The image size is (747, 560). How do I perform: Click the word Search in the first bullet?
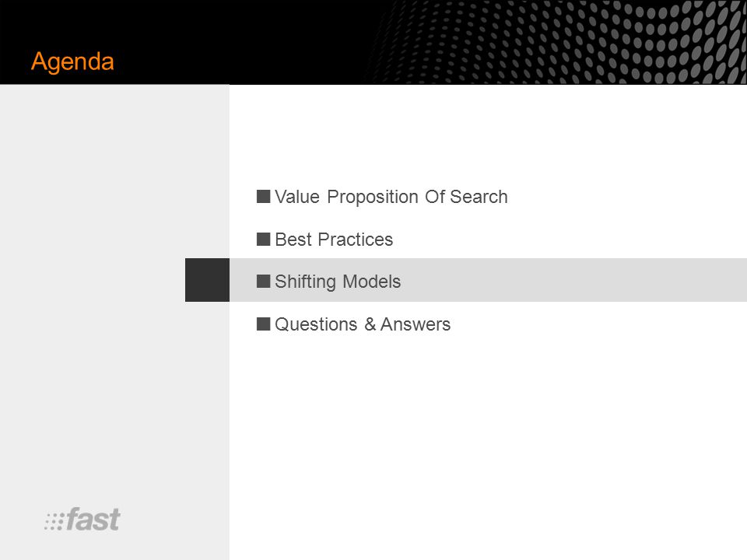point(479,197)
